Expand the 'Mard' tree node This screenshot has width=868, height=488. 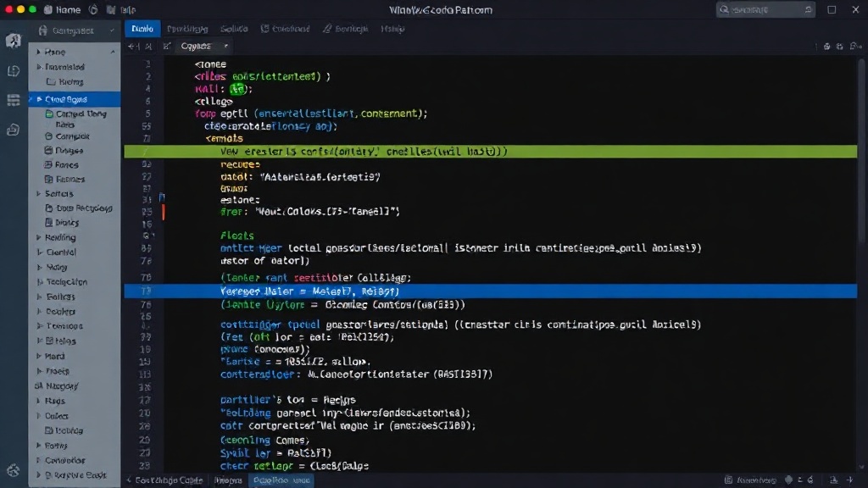[39, 357]
